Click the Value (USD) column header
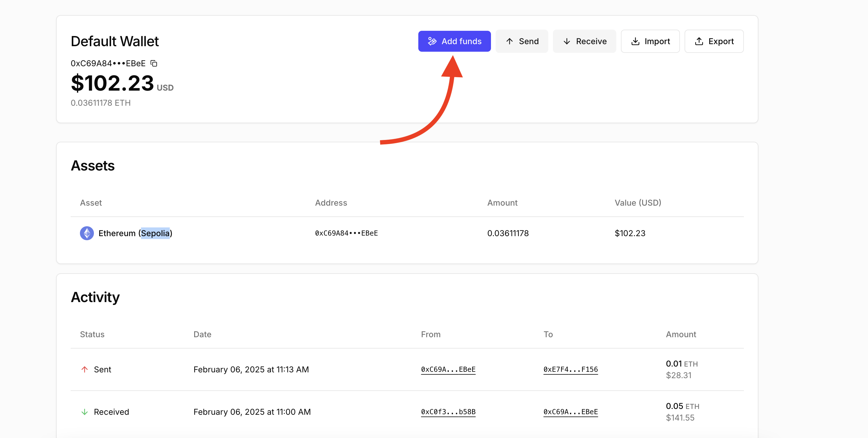868x438 pixels. coord(637,203)
